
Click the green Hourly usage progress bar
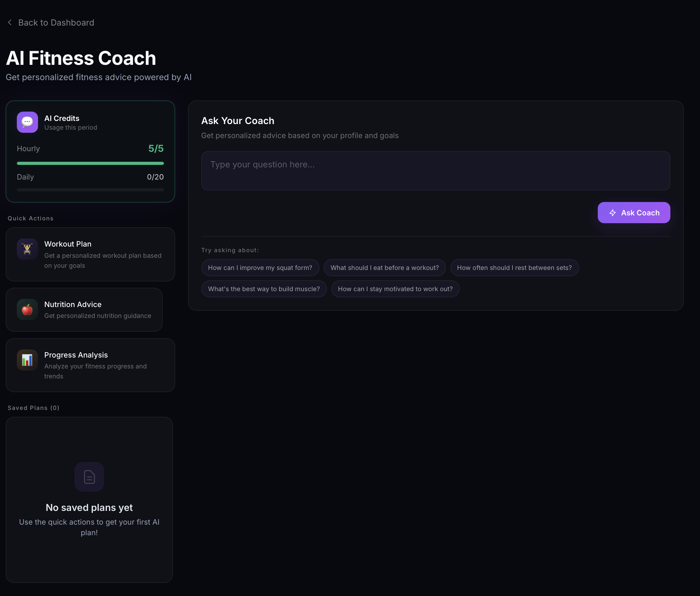pyautogui.click(x=90, y=163)
